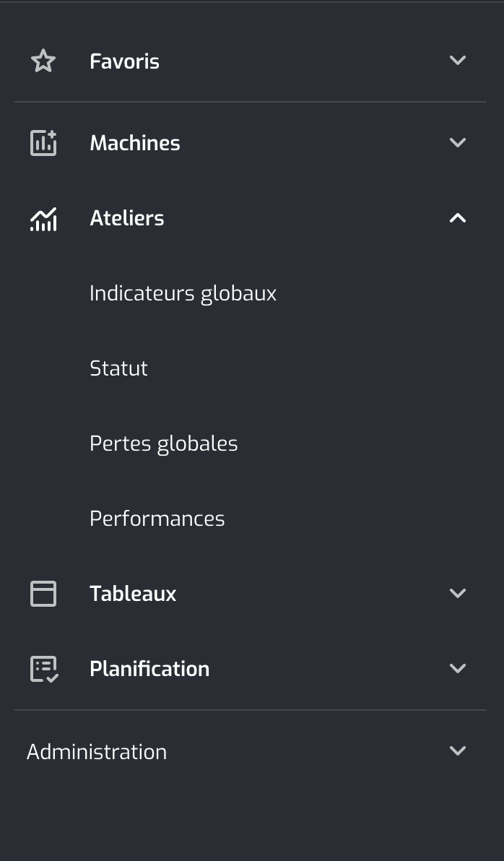Click the Favoris menu label
The height and width of the screenshot is (861, 504).
125,61
